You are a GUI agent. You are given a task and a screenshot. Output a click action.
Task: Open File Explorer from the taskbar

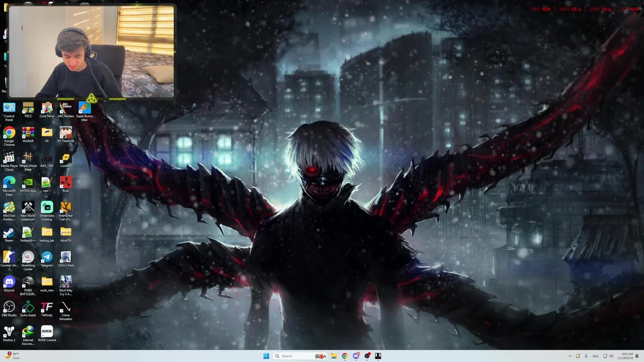[333, 356]
